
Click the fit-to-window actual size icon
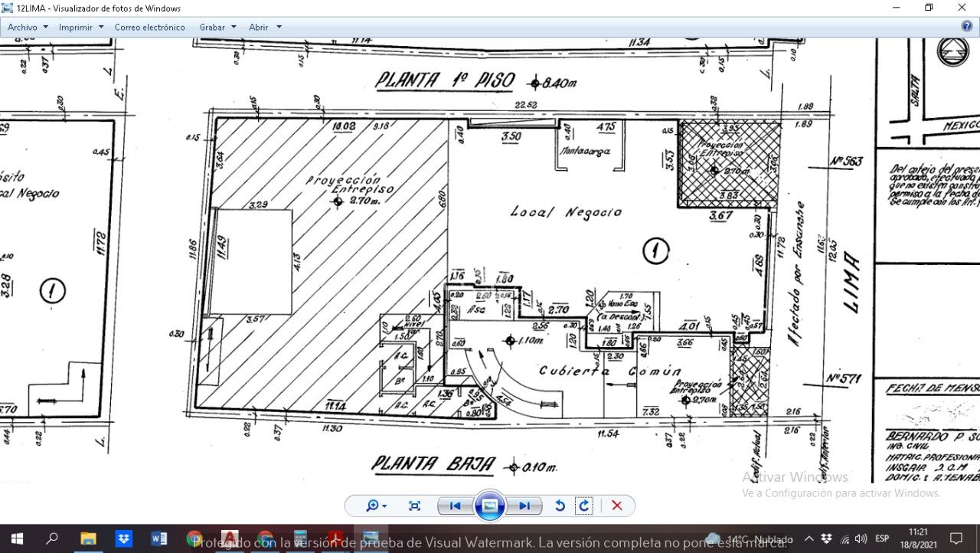click(414, 506)
